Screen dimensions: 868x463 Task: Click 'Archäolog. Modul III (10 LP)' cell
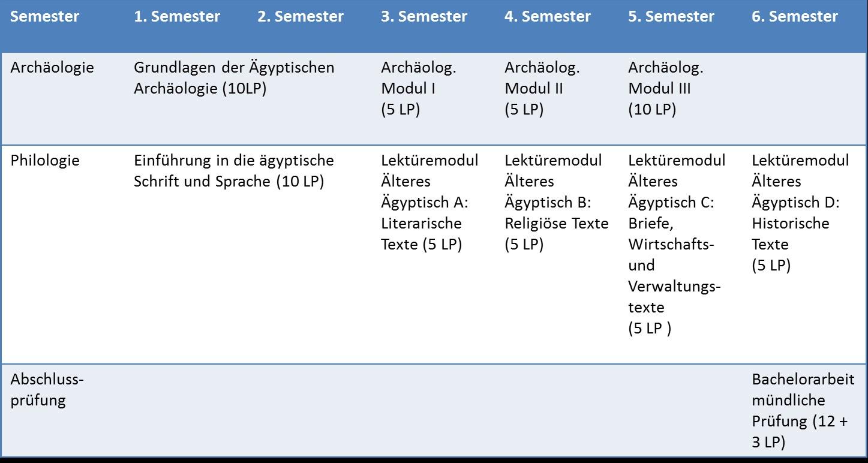click(666, 89)
